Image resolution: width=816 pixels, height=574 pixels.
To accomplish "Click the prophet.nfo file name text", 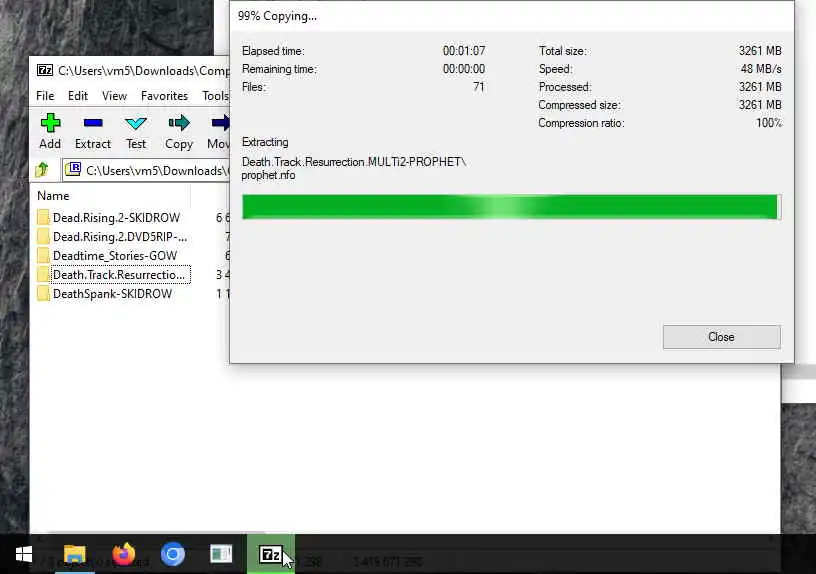I will coord(268,175).
